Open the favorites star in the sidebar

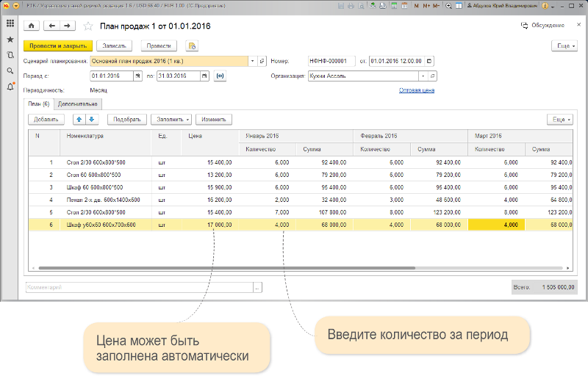pos(10,40)
